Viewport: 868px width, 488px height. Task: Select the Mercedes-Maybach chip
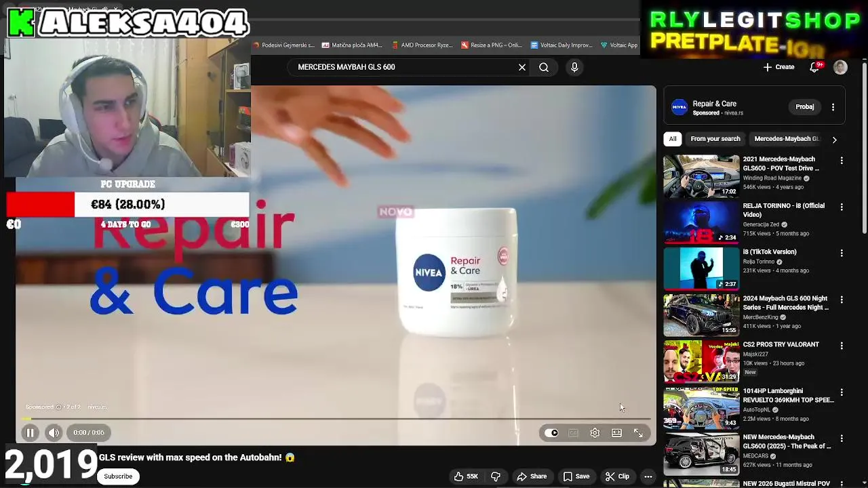point(786,139)
